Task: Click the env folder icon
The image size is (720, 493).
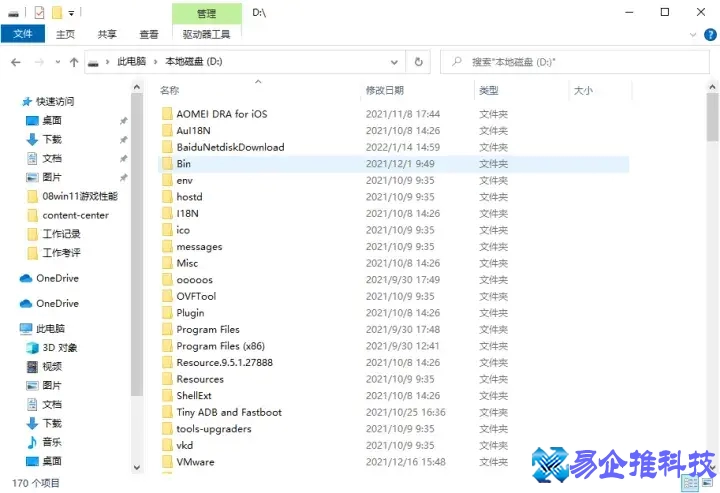Action: 167,180
